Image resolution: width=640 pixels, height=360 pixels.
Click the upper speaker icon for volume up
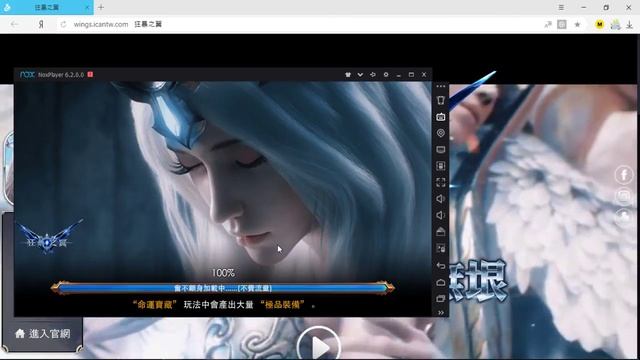[x=440, y=199]
